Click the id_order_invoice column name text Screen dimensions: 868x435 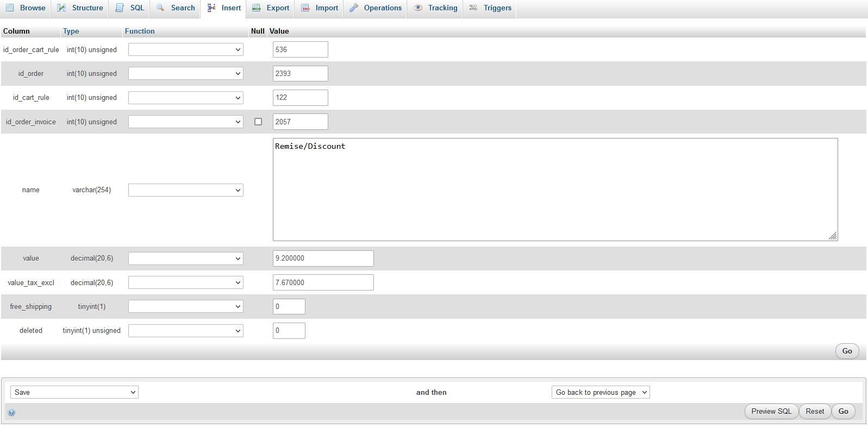[31, 122]
